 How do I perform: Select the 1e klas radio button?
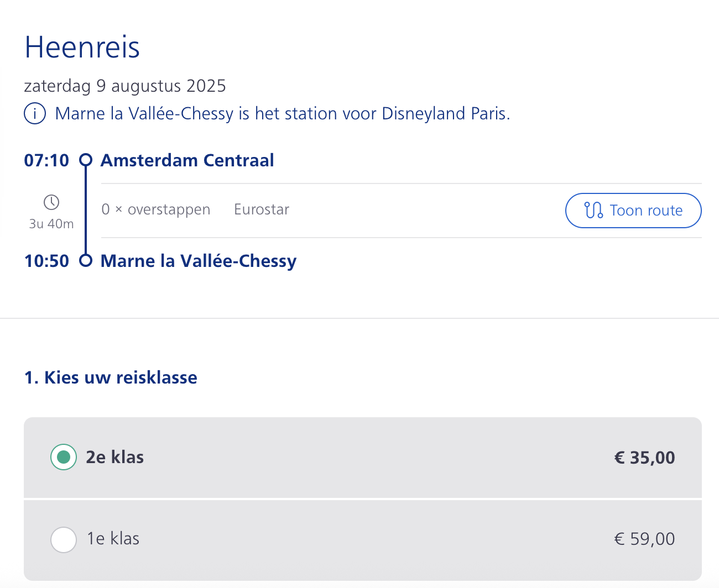pyautogui.click(x=64, y=539)
